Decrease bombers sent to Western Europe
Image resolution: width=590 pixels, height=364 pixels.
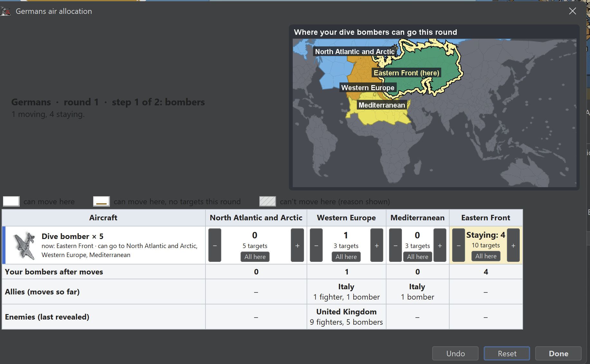316,245
